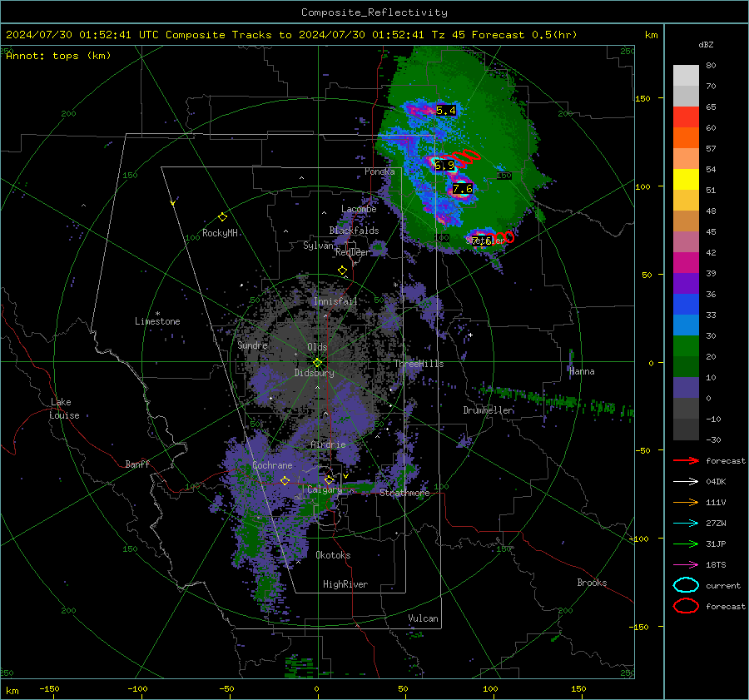This screenshot has height=700, width=749.
Task: Click the Sundre town label
Action: (253, 345)
